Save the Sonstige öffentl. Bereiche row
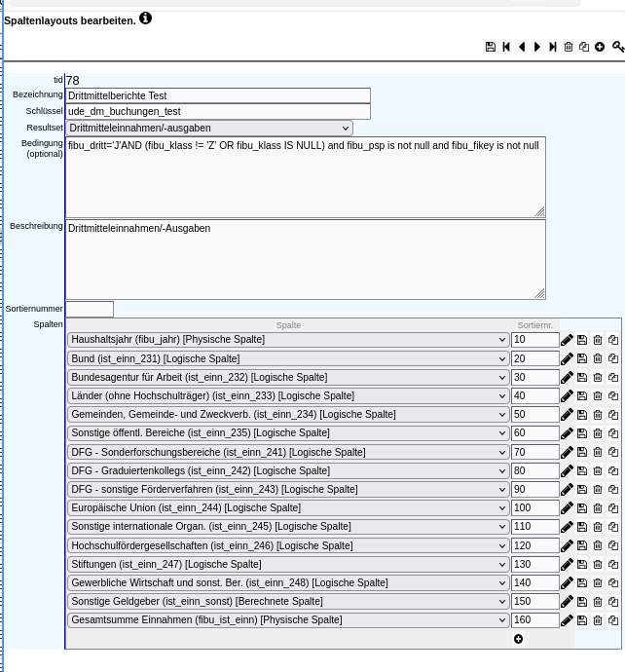The width and height of the screenshot is (625, 672). (582, 433)
